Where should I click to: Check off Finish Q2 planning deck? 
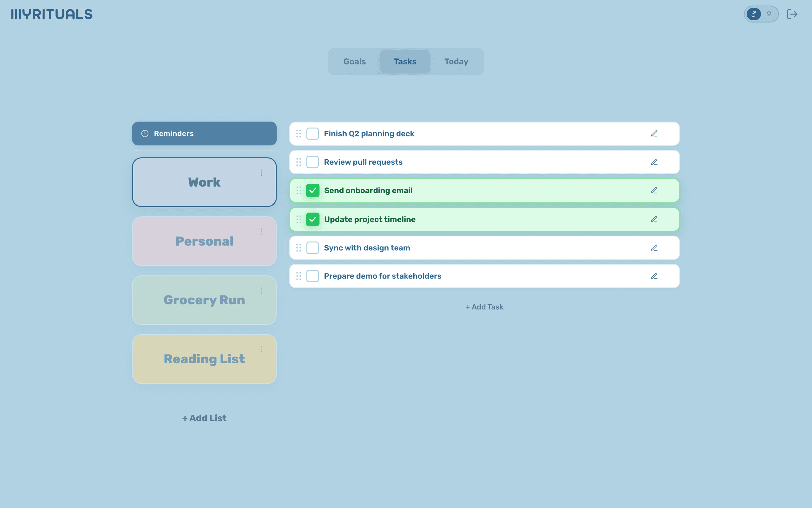pos(312,133)
